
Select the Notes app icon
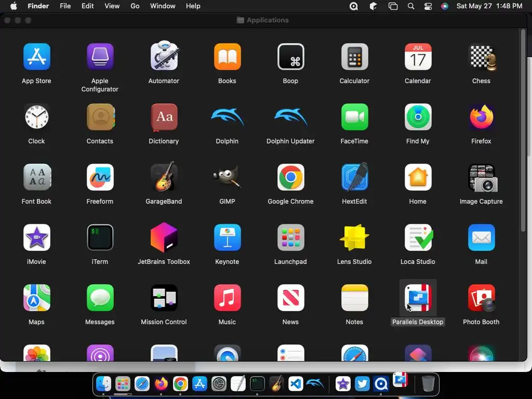click(x=354, y=298)
